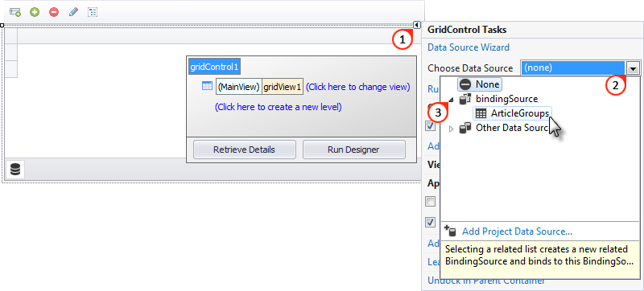Toggle the bottom checked checkbox in tasks panel
Viewport: 644px width, 291px height.
point(430,222)
